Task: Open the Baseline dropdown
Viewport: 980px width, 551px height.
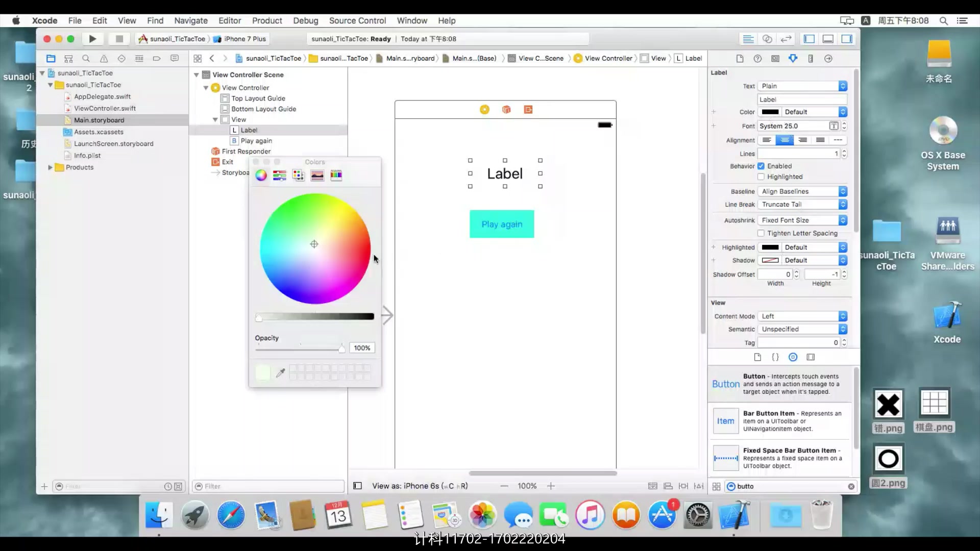Action: point(802,192)
